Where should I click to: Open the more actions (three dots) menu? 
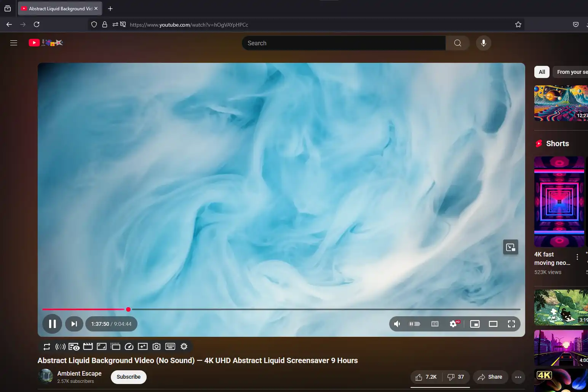pos(518,377)
